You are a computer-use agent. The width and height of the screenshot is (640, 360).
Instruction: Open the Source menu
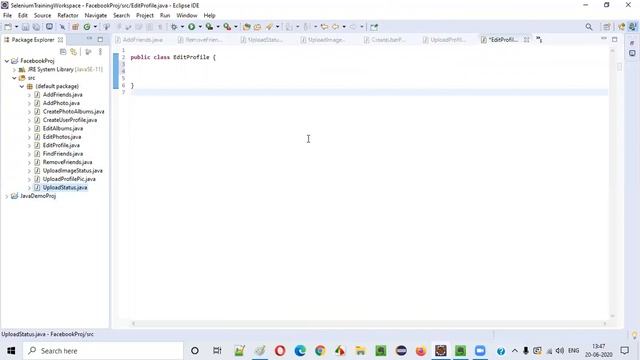coord(42,16)
